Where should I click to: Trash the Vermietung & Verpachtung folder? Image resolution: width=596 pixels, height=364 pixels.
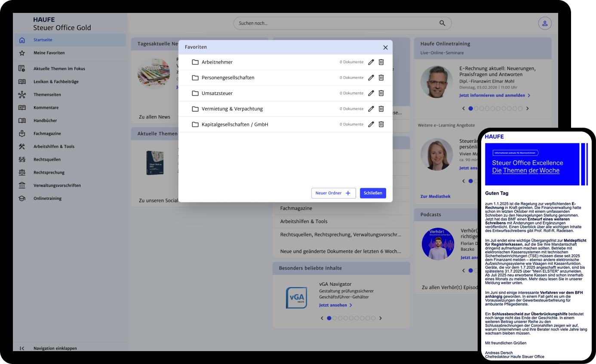point(381,109)
